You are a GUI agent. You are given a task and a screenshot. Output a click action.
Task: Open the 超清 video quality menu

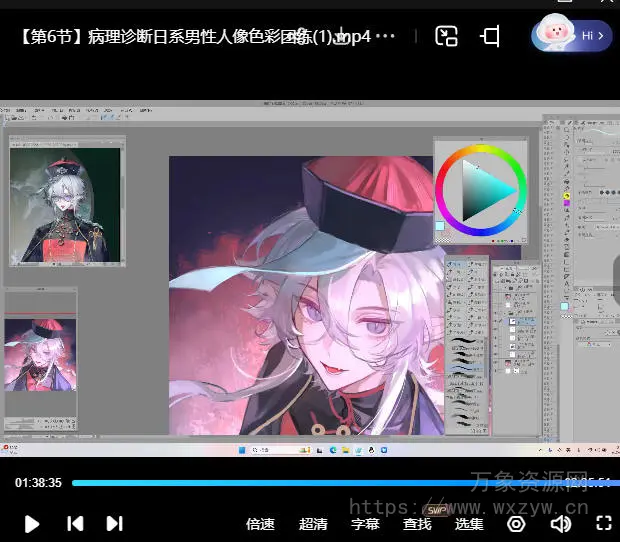point(313,524)
